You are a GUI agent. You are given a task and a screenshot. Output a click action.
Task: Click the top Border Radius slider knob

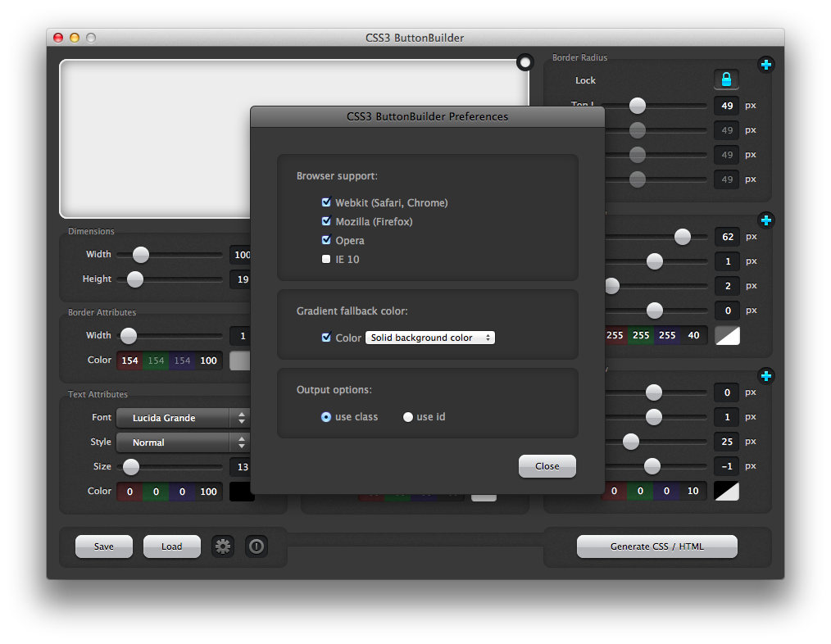point(638,106)
